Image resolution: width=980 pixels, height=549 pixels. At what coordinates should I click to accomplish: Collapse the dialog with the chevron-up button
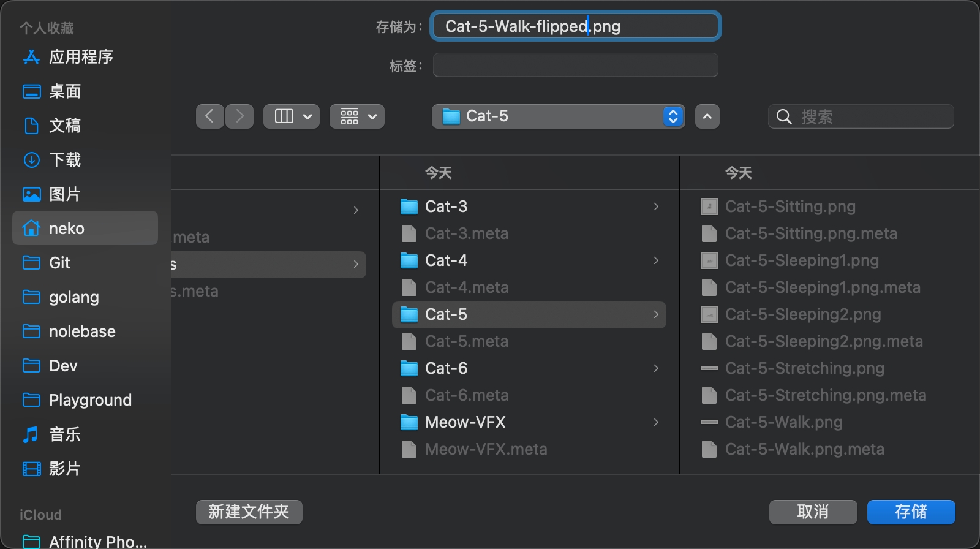pyautogui.click(x=707, y=116)
